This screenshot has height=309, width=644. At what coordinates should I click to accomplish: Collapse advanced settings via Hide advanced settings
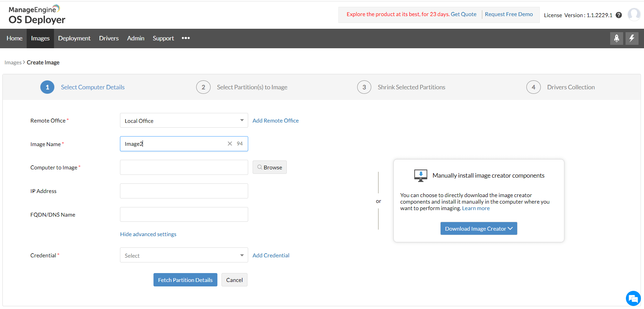coord(148,234)
